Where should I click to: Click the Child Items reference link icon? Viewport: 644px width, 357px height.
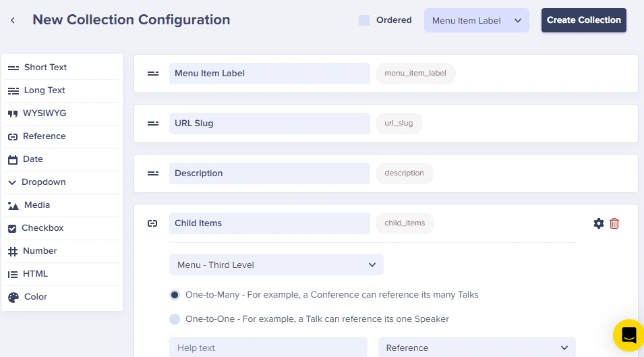click(152, 223)
